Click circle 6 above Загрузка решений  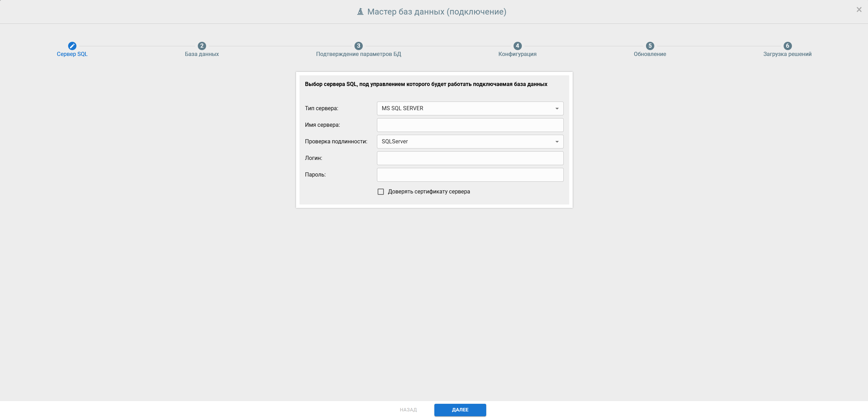pos(787,45)
